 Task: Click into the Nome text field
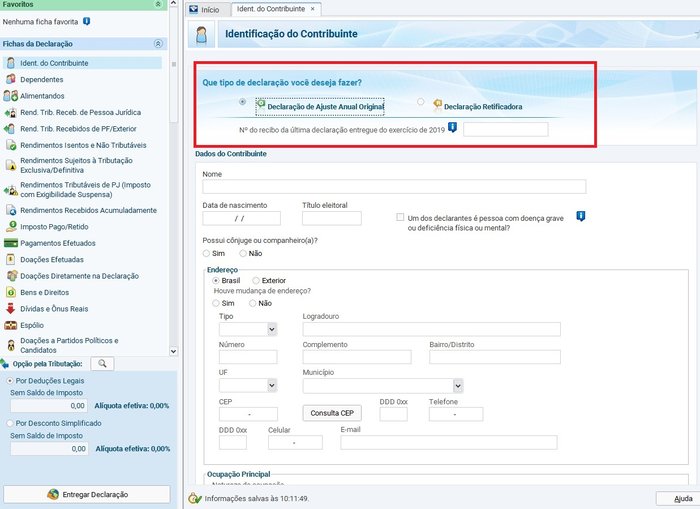pyautogui.click(x=394, y=187)
